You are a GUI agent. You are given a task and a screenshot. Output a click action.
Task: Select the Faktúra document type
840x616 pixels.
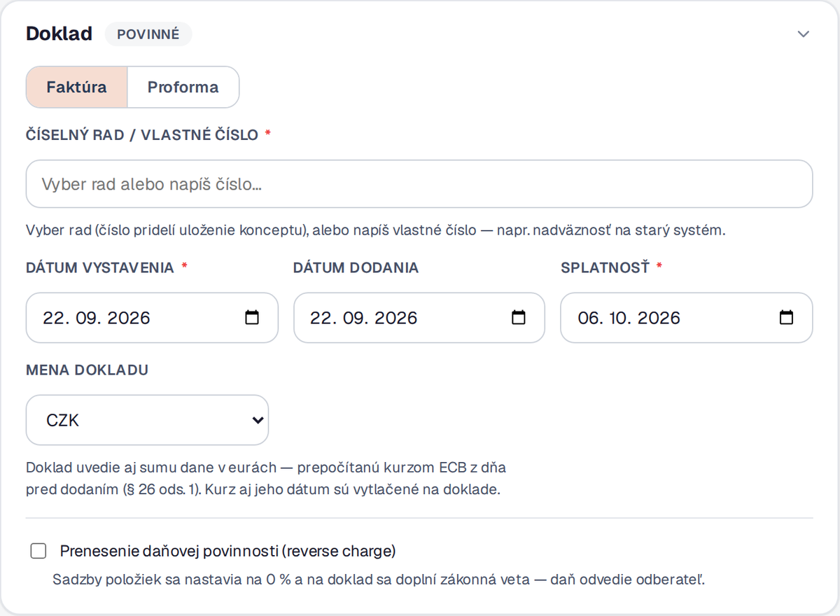(77, 87)
